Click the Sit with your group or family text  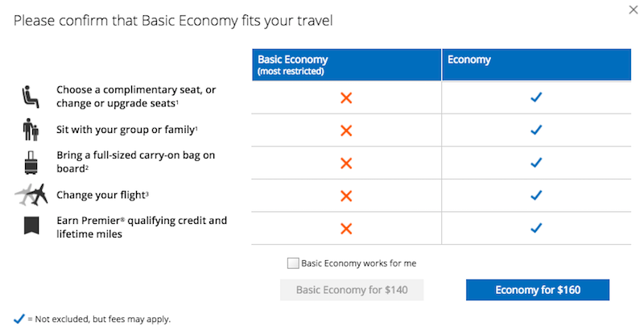[127, 130]
